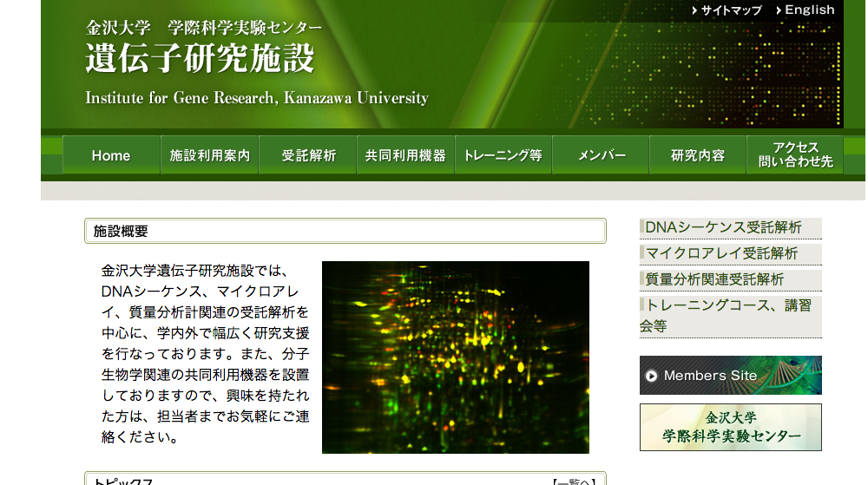Open the トレーニング等 navigation tab
The image size is (868, 485).
503,155
